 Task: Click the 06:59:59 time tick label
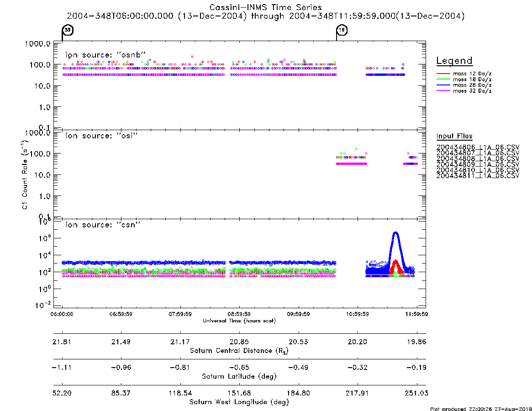click(x=121, y=314)
